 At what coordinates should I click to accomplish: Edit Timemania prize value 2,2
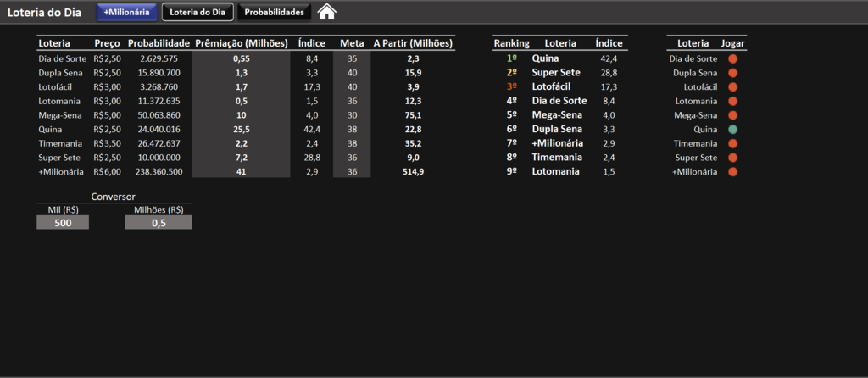click(241, 143)
